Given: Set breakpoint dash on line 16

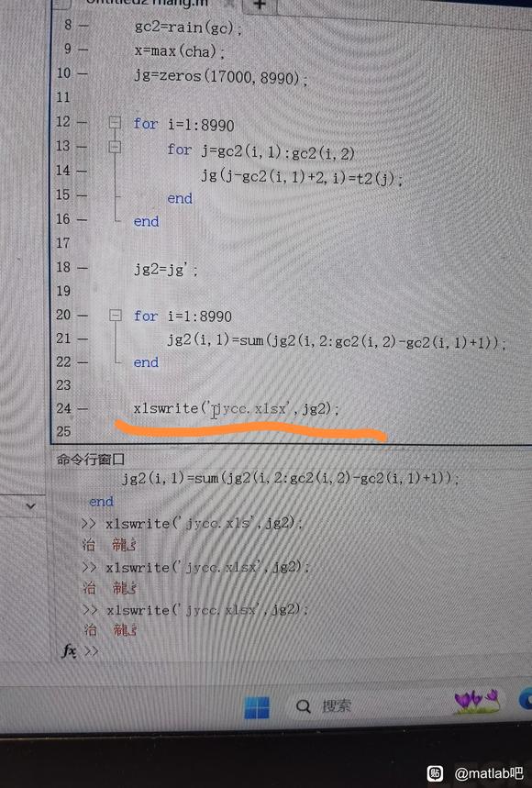Looking at the screenshot, I should [x=82, y=220].
